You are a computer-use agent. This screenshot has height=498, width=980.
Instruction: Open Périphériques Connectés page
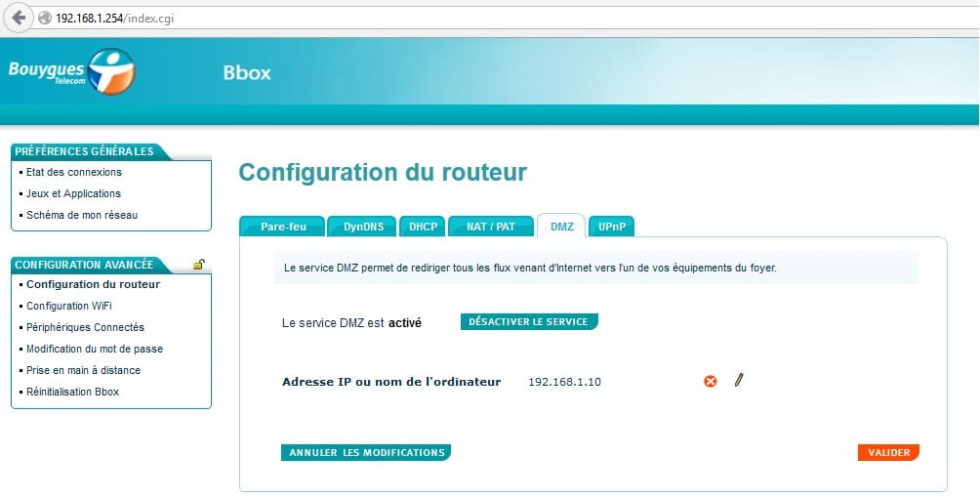tap(85, 327)
